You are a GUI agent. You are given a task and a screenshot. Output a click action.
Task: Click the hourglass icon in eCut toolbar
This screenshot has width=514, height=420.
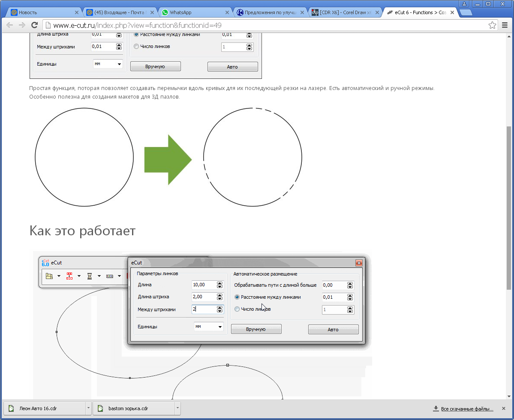90,276
